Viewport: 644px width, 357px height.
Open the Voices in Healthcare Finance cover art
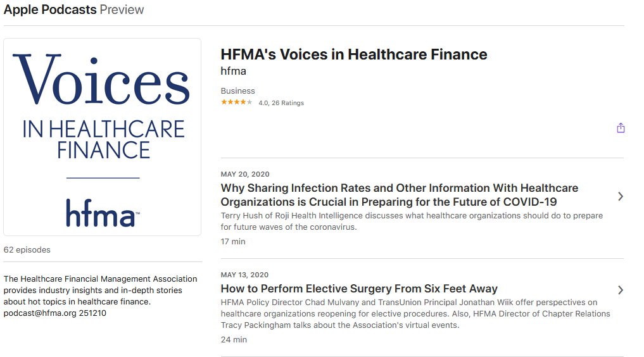click(103, 137)
